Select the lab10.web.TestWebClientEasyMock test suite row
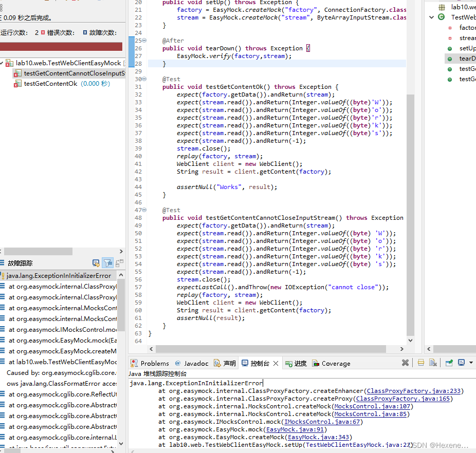Viewport: 476px width, 453px height. [65, 63]
